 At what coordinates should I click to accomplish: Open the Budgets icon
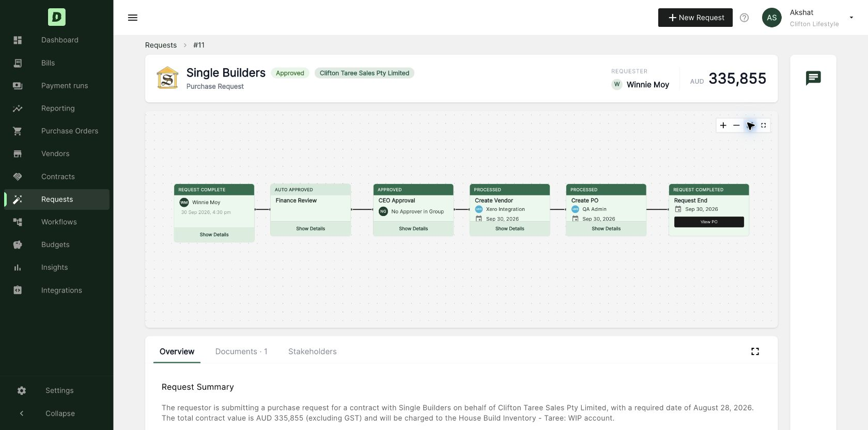[x=18, y=245]
